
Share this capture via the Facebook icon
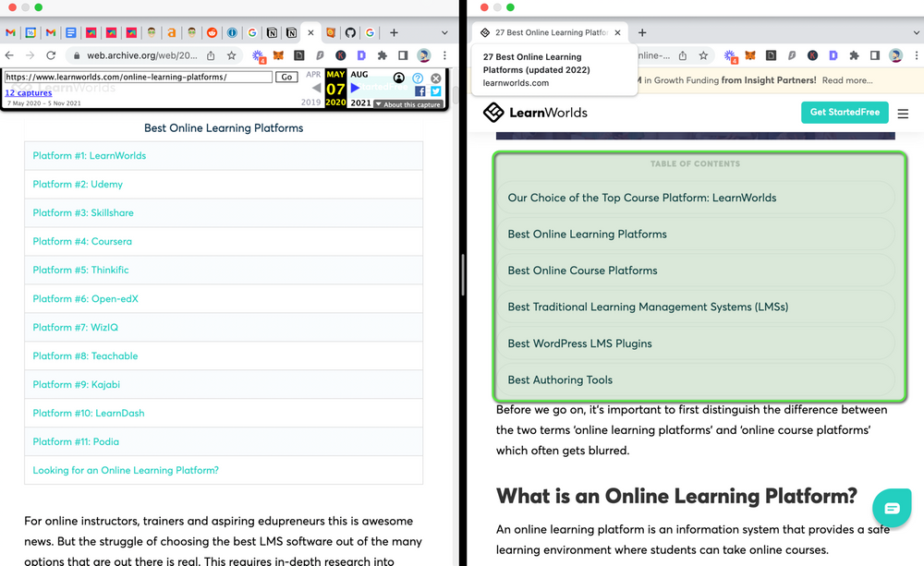click(x=421, y=91)
